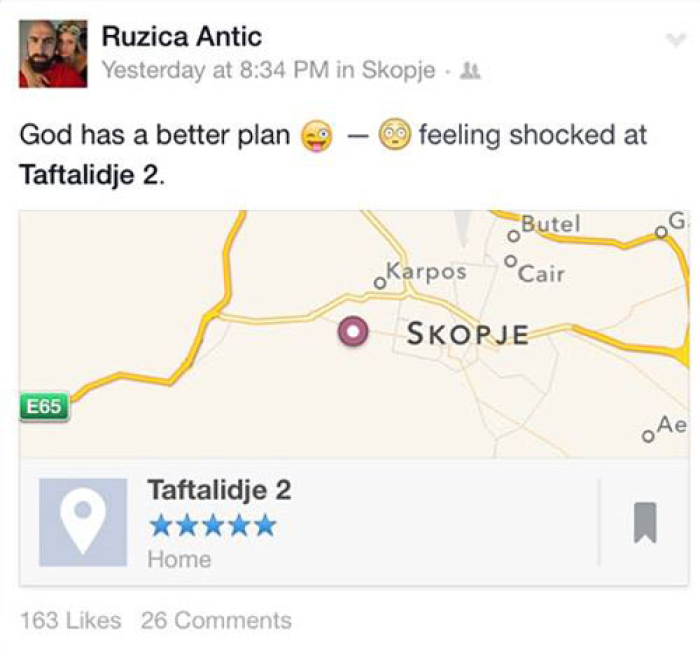The height and width of the screenshot is (651, 700).
Task: Click the place pin thumbnail in location card
Action: [x=83, y=522]
